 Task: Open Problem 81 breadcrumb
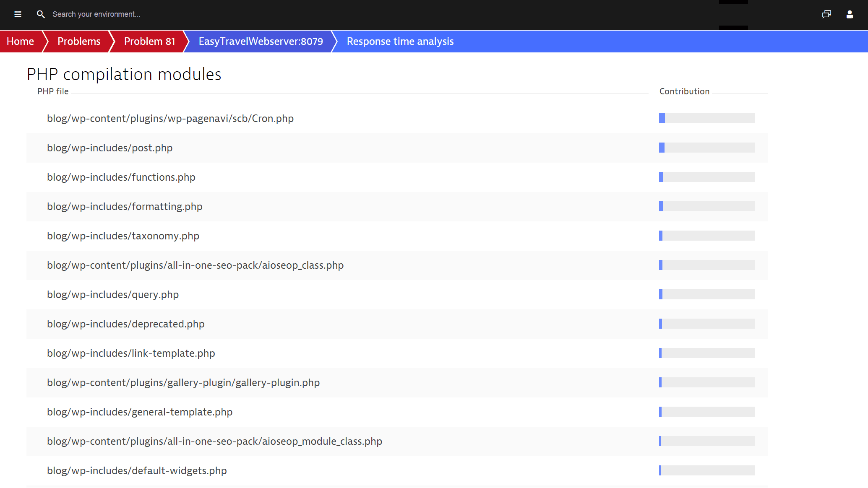(150, 42)
